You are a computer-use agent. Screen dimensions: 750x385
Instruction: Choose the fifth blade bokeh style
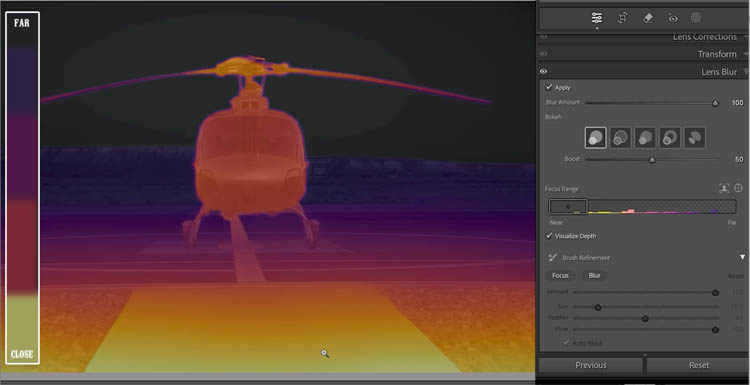(695, 138)
